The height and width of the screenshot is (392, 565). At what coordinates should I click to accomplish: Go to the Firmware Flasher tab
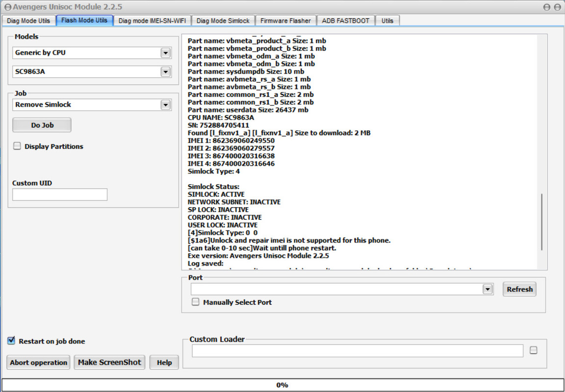tap(286, 21)
